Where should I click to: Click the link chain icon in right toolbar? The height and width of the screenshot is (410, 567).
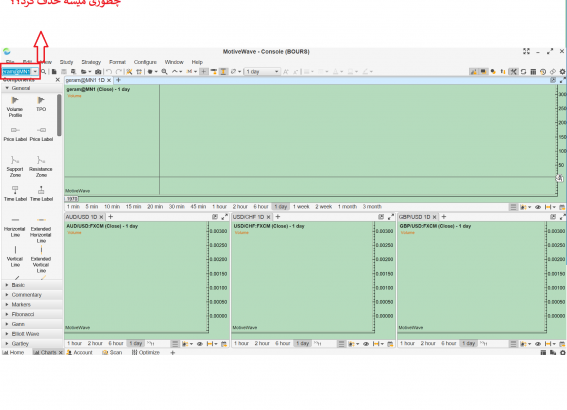click(x=553, y=72)
